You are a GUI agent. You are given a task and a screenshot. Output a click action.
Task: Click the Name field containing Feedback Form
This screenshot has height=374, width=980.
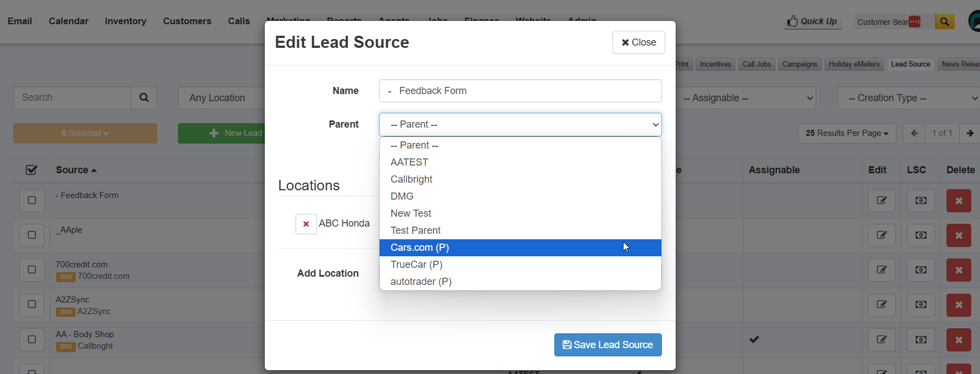point(520,91)
